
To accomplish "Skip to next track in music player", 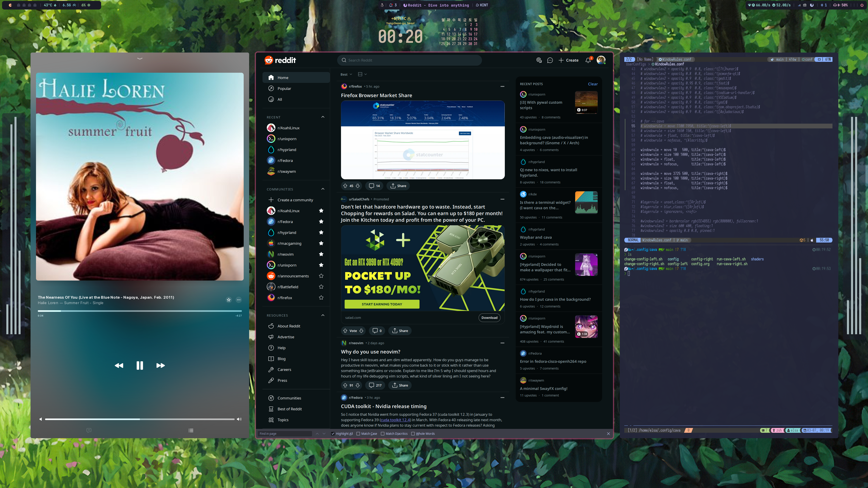I will point(160,365).
